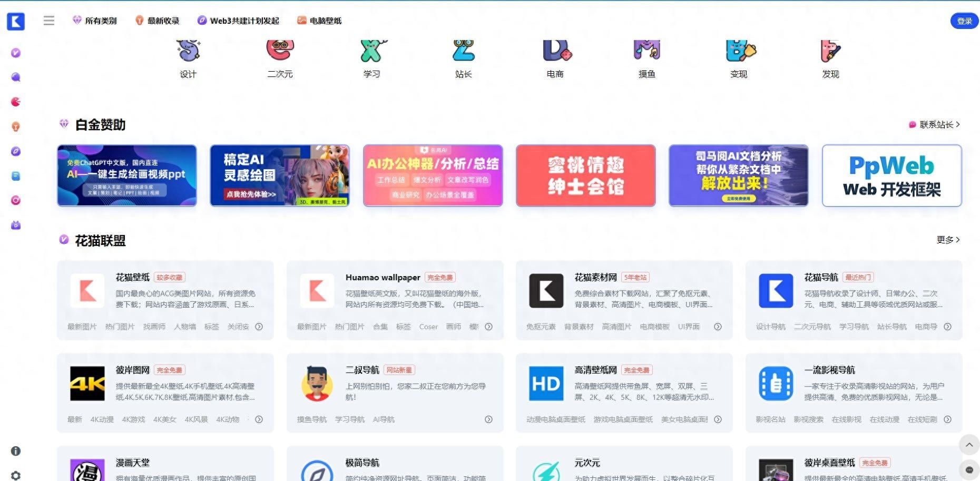Click 热门图片 under 花猫壁纸
The width and height of the screenshot is (980, 481).
pyautogui.click(x=120, y=327)
